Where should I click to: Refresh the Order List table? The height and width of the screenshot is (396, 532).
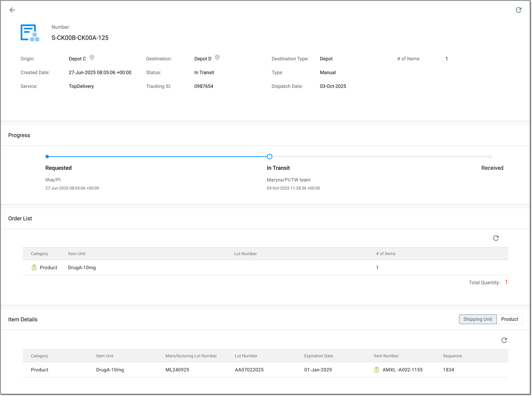pyautogui.click(x=496, y=238)
